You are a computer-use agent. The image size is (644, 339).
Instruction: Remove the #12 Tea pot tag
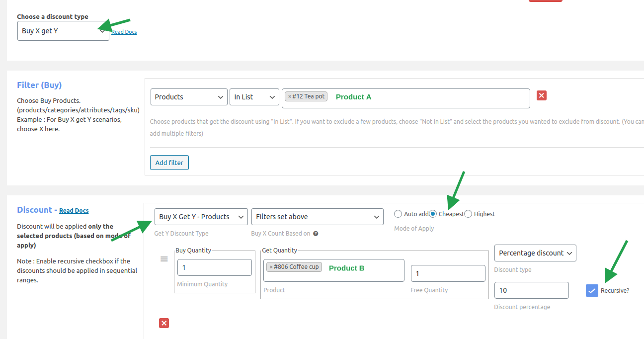[290, 97]
